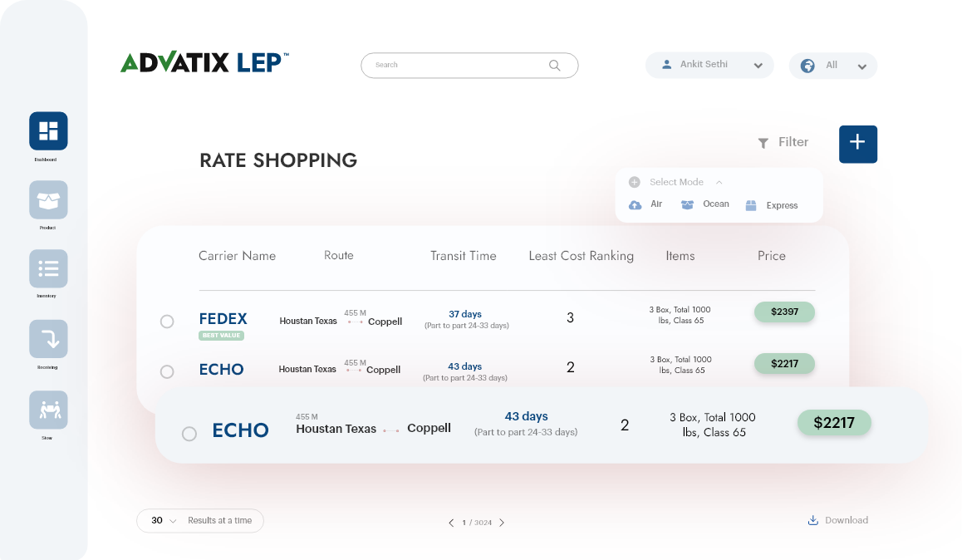This screenshot has width=962, height=560.
Task: Click inside the Search field
Action: pos(469,65)
